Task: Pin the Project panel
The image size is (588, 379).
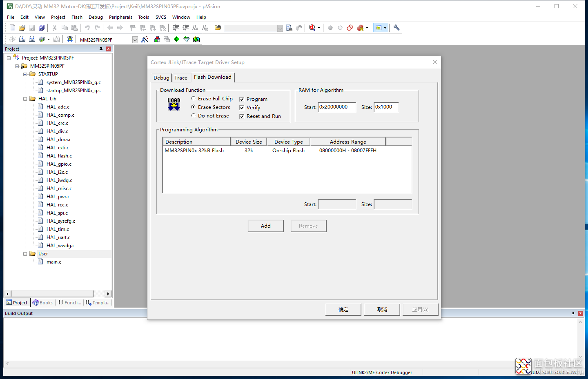Action: click(101, 49)
